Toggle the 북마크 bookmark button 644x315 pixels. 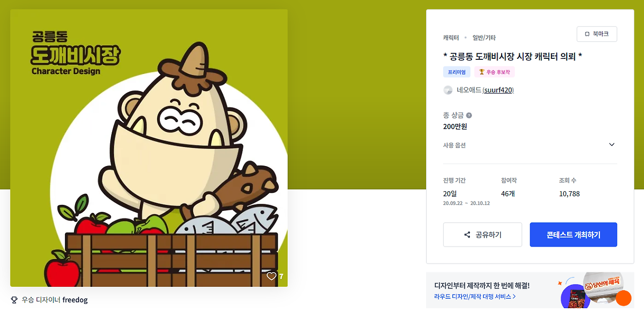597,34
